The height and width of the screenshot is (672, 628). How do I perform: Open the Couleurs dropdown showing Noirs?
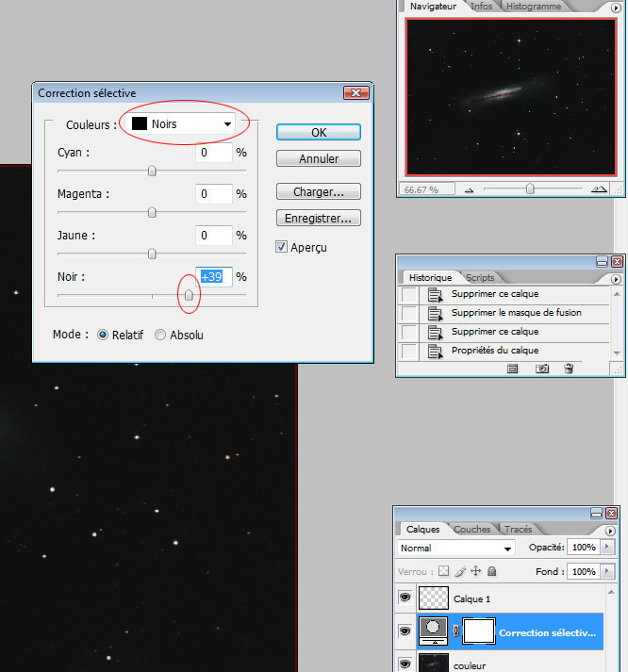click(183, 124)
